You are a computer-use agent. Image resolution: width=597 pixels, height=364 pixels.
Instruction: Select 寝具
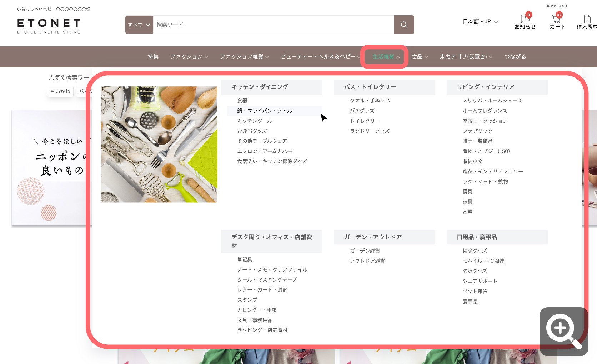(467, 192)
